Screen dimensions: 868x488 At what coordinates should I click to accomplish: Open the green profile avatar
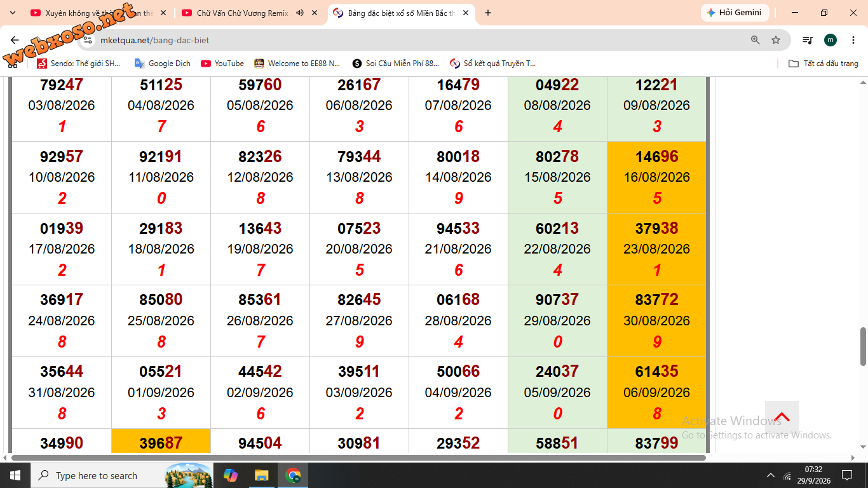click(831, 40)
